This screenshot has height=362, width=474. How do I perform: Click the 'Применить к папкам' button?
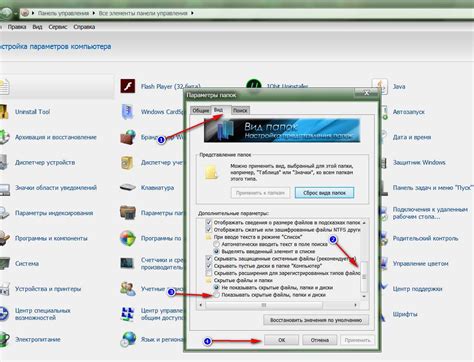(x=260, y=193)
